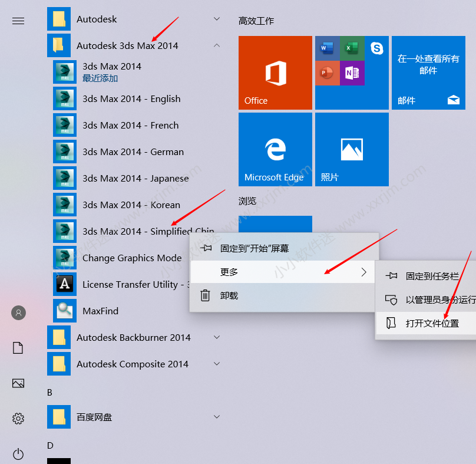This screenshot has height=464, width=476.
Task: Choose 固定到"开始"屏幕 menu option
Action: (x=254, y=248)
